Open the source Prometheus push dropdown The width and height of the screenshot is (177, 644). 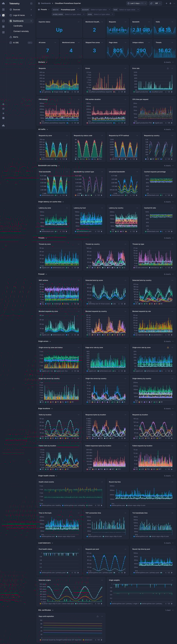66,10
